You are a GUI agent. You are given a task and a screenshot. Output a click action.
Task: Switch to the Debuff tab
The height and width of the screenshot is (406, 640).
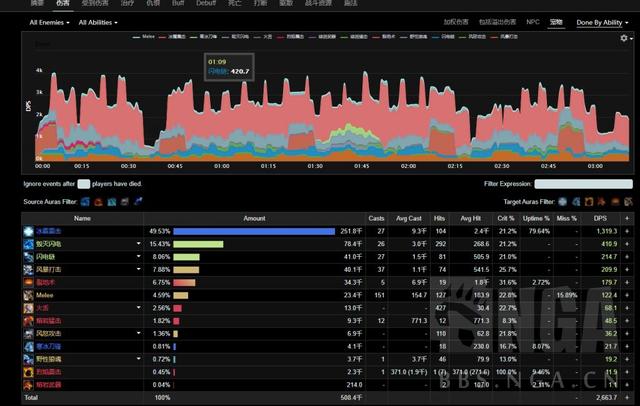[x=206, y=3]
